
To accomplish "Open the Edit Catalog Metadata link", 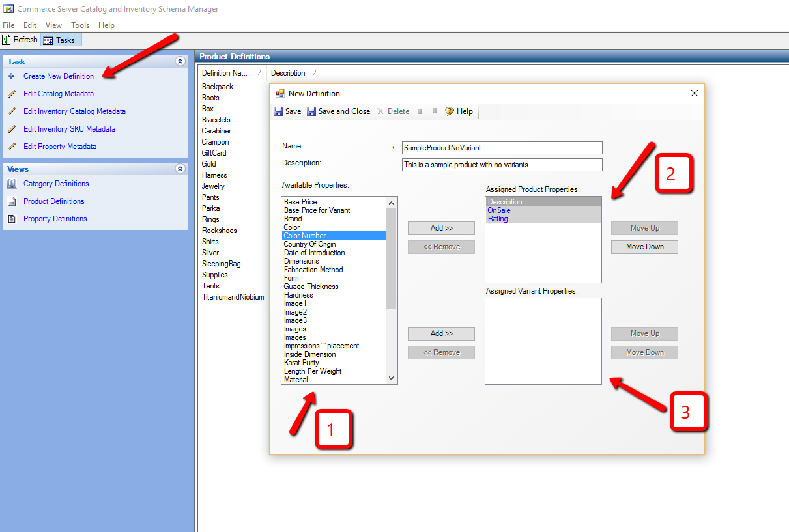I will pos(59,94).
